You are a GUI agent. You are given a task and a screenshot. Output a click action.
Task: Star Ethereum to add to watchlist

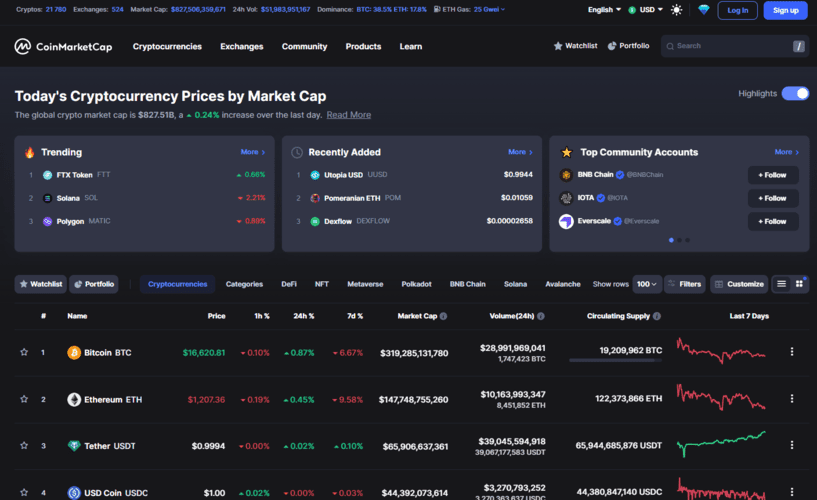click(24, 399)
